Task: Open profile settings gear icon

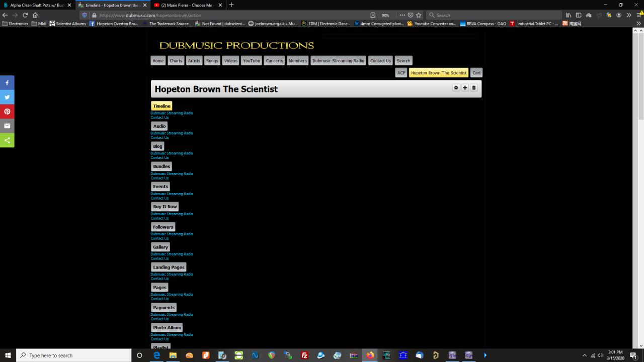Action: [456, 87]
